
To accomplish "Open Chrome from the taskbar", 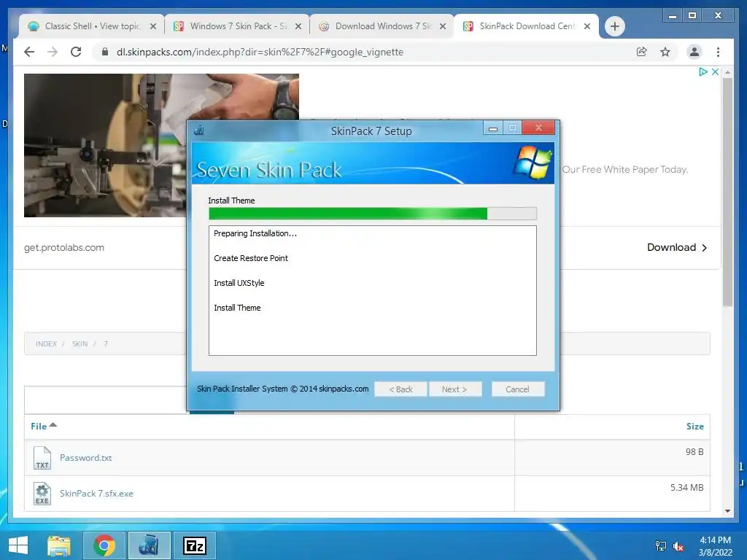I will pos(104,545).
